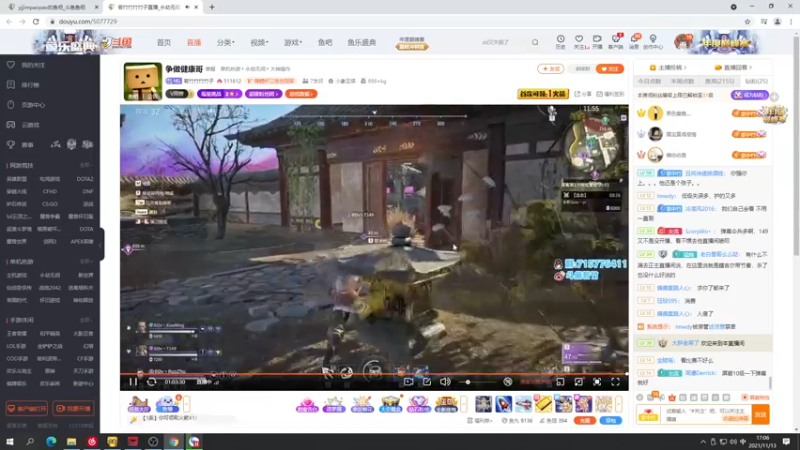Click the user avatar in header

[683, 42]
